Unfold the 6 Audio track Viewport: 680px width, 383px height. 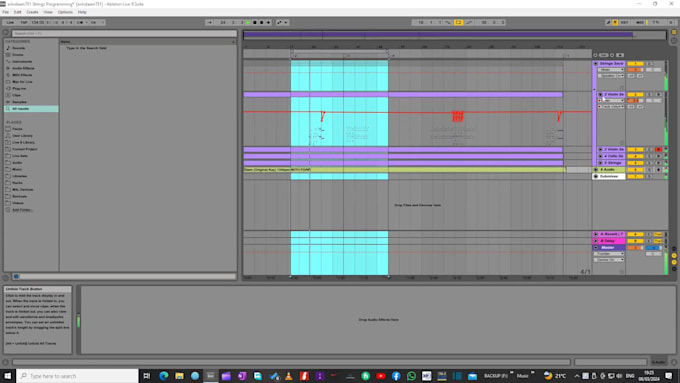coord(596,170)
